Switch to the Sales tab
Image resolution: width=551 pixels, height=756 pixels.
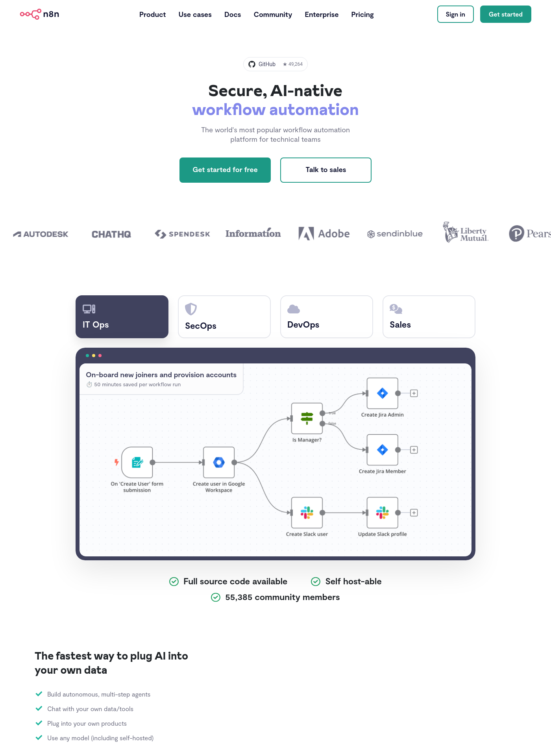[x=429, y=317]
